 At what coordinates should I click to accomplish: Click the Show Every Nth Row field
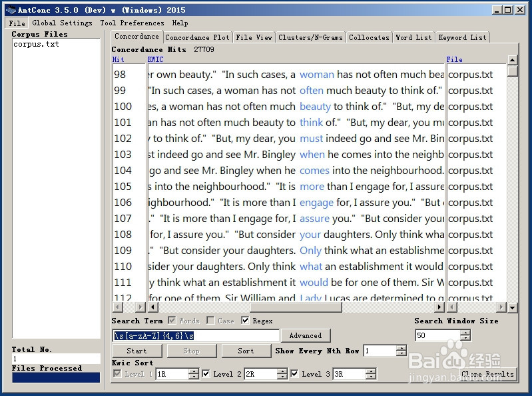[x=380, y=351]
